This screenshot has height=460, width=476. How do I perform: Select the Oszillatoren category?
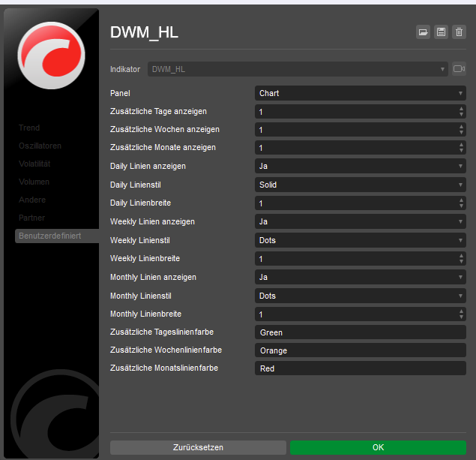click(x=40, y=146)
